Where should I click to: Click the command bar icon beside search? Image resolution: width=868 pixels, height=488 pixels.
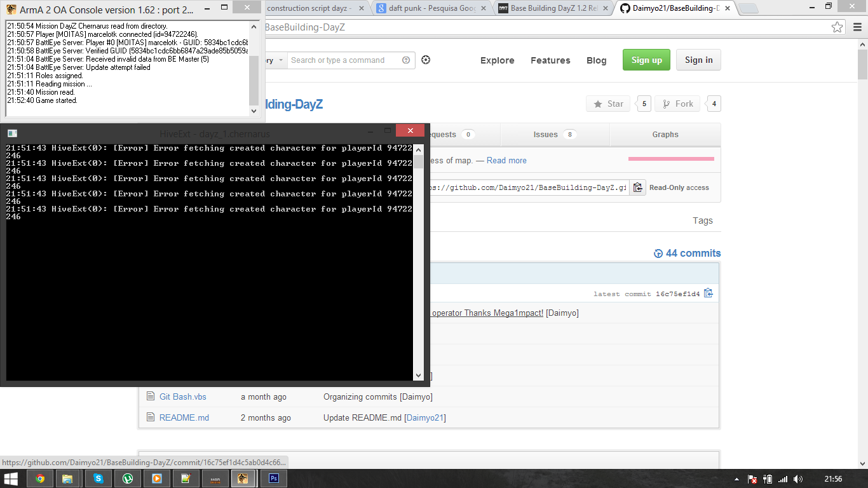click(x=426, y=60)
